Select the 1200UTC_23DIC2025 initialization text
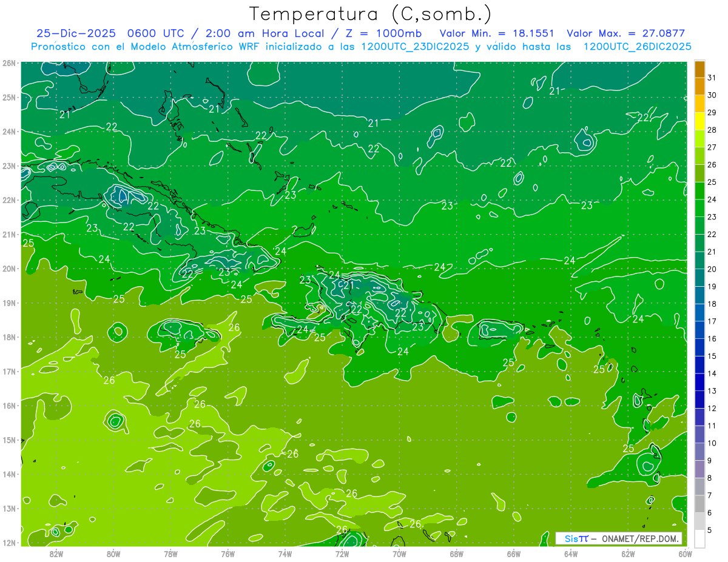The width and height of the screenshot is (728, 562). coord(415,47)
